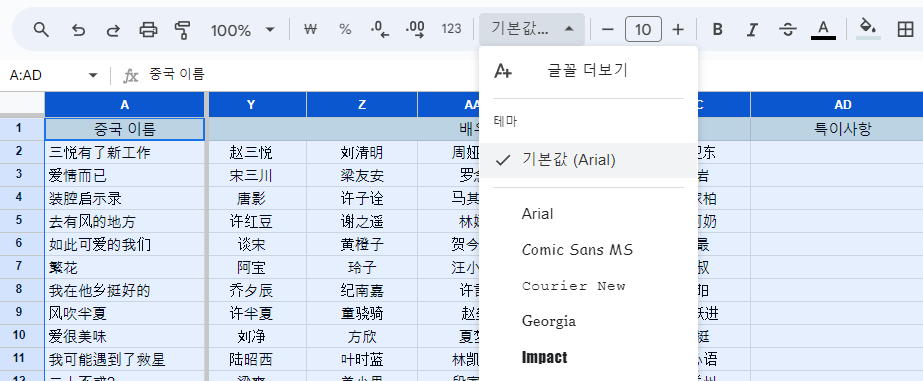Click cell 风吹半夏
Image resolution: width=923 pixels, height=381 pixels.
tap(125, 313)
